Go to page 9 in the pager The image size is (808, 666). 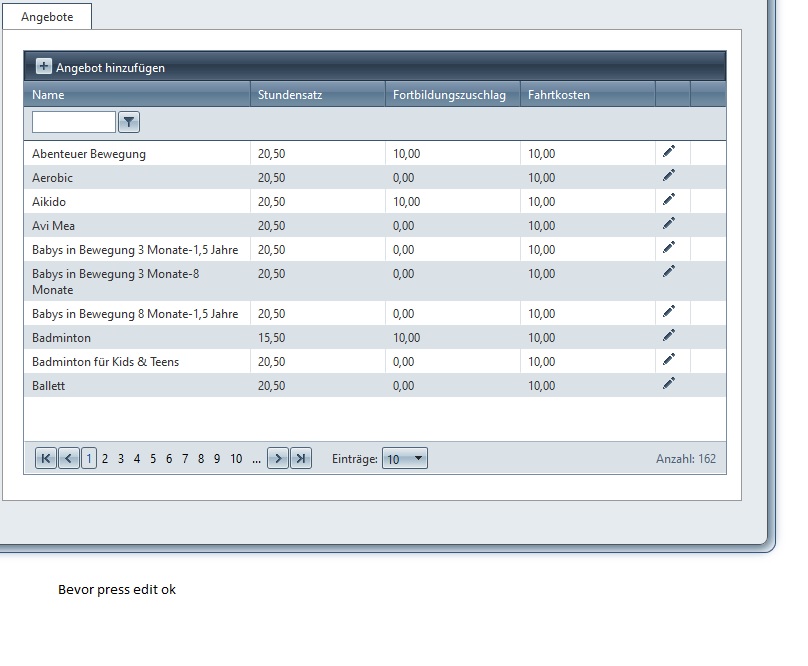[217, 458]
